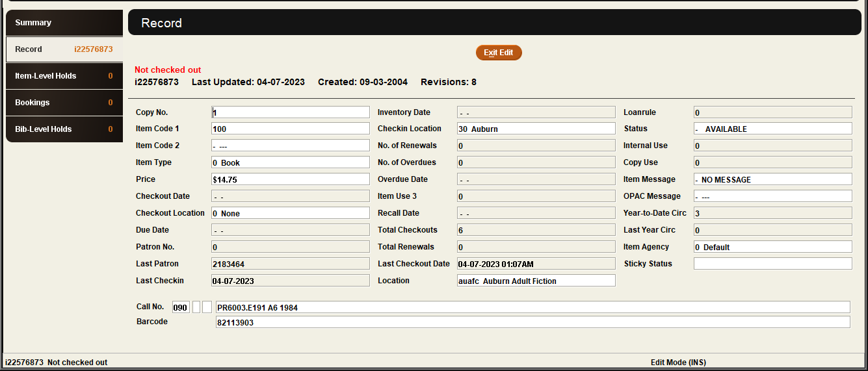Open the Summary tab in sidebar
Viewport: 868px width, 371px height.
[x=64, y=23]
